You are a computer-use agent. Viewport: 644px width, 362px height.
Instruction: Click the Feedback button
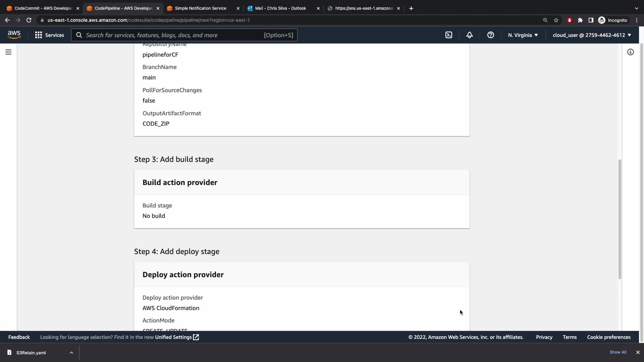click(x=19, y=337)
